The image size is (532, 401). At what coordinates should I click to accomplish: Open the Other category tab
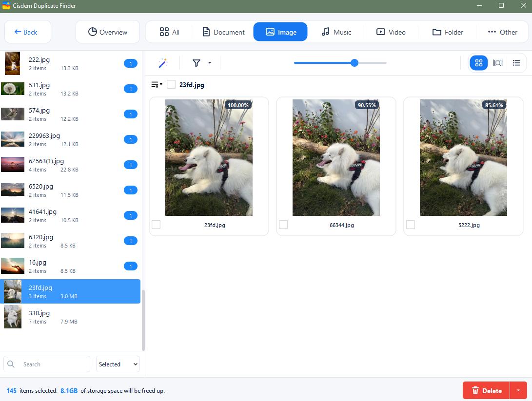(502, 32)
